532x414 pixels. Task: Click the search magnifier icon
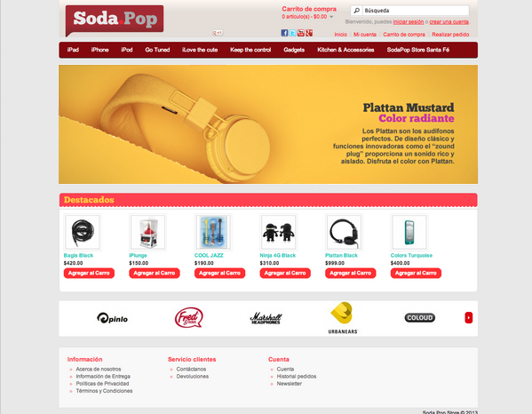(356, 11)
